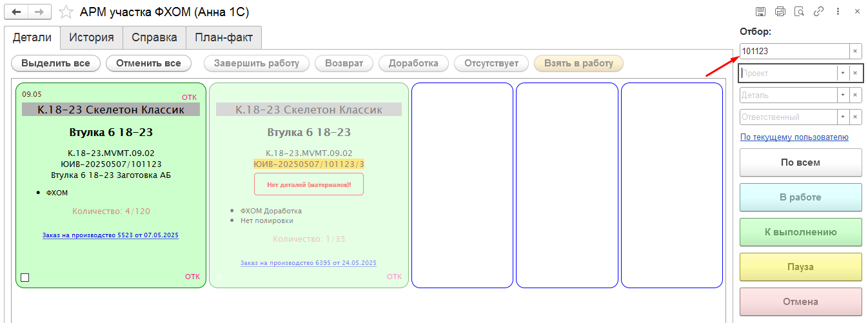The width and height of the screenshot is (868, 323).
Task: Clear the 101123 filter field
Action: coord(855,52)
